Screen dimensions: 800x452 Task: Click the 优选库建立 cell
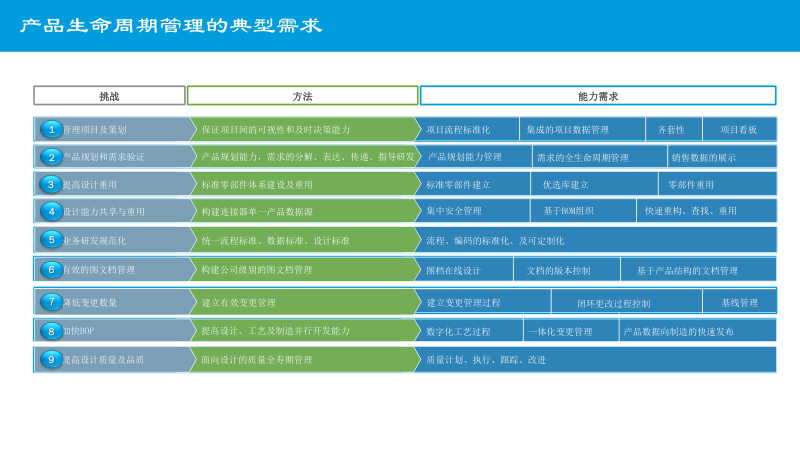tap(594, 185)
